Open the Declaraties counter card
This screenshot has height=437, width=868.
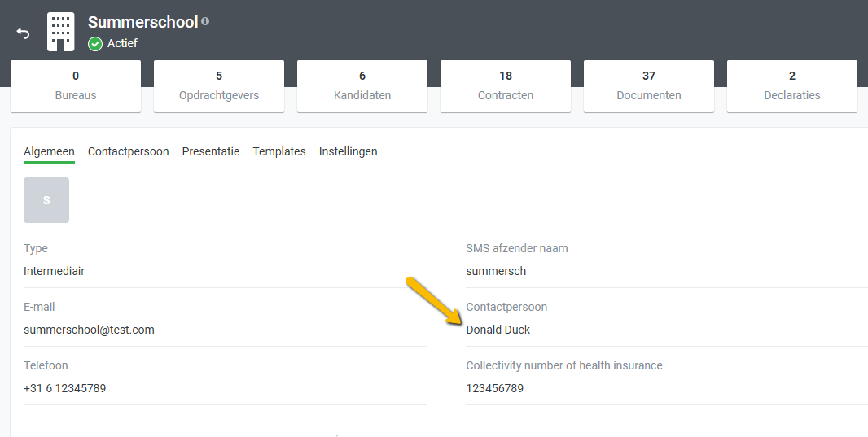pos(792,85)
